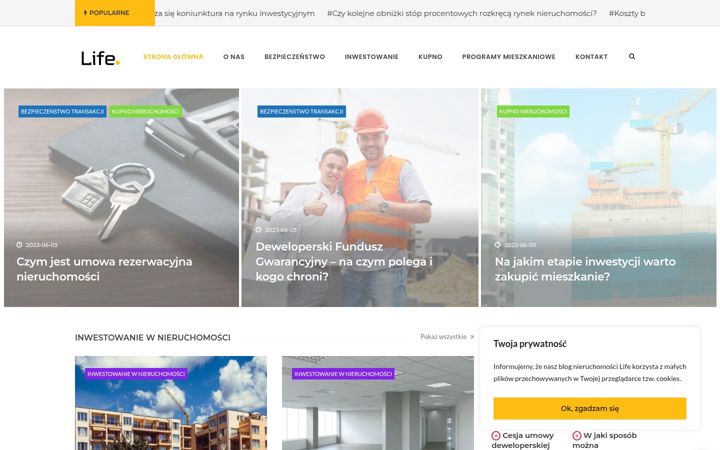The height and width of the screenshot is (450, 720).
Task: Click Kupno nieruchomości tag on crane article
Action: tap(533, 112)
